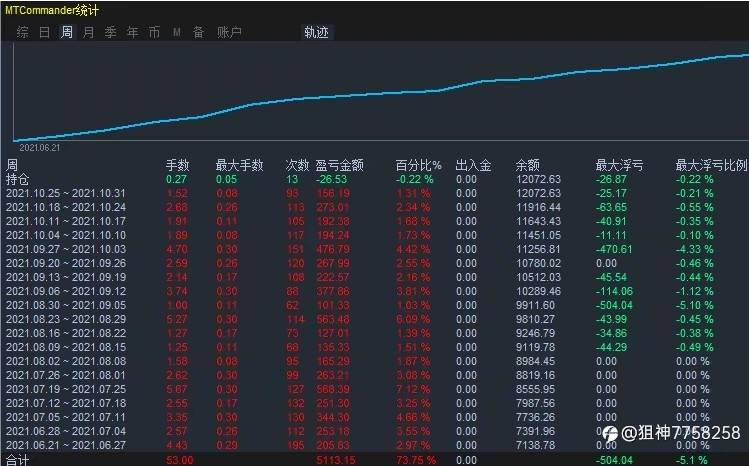Image resolution: width=749 pixels, height=466 pixels.
Task: Click the 持仓 profit value -26.53
Action: coord(331,179)
